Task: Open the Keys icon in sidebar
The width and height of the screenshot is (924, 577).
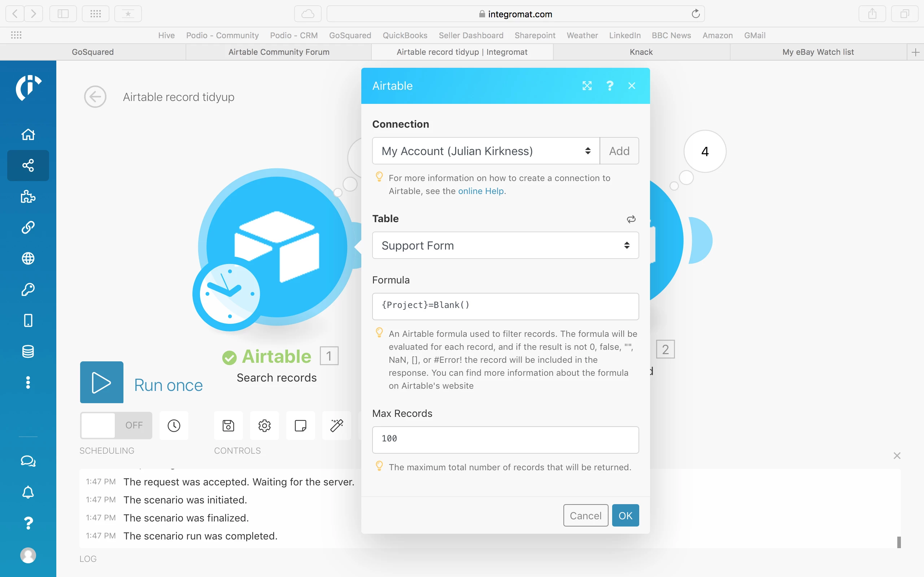Action: coord(28,289)
